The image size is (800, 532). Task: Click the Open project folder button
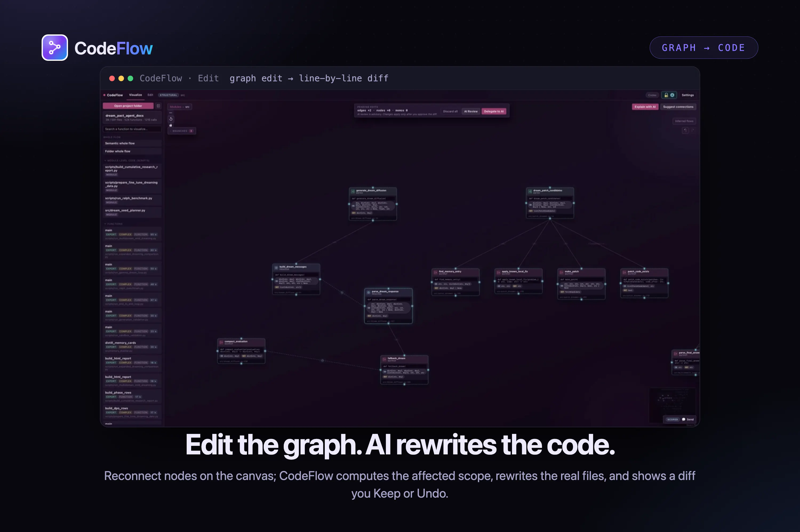128,106
